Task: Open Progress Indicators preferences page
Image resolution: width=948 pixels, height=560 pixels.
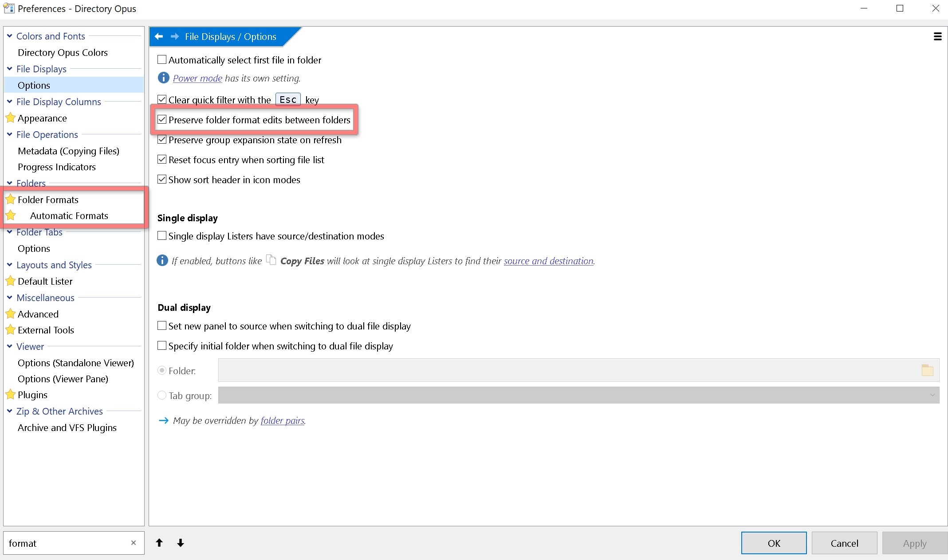Action: tap(57, 167)
